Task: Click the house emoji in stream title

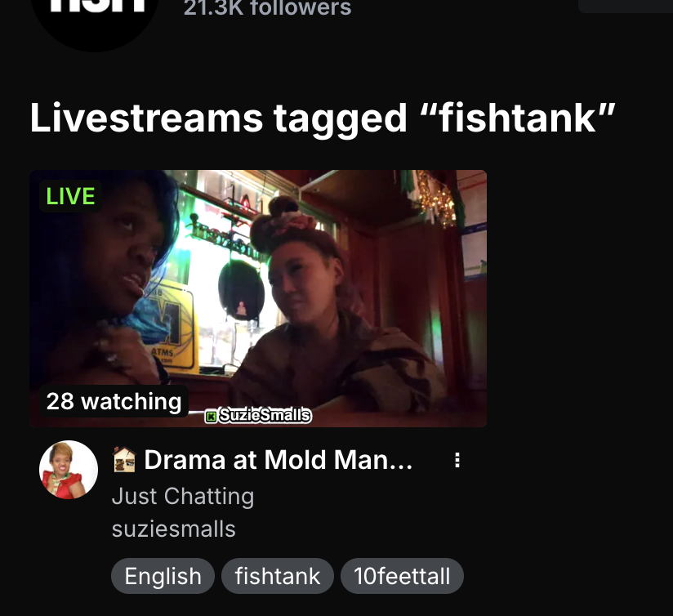Action: pos(124,460)
